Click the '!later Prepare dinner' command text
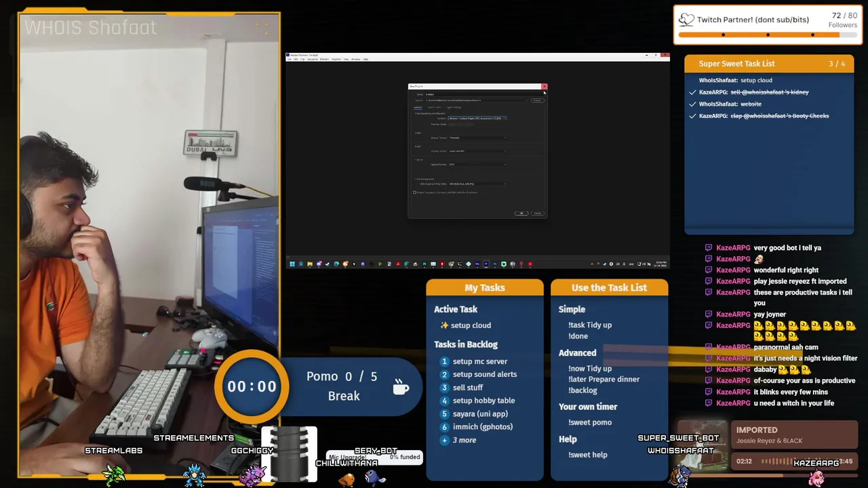The height and width of the screenshot is (488, 868). 604,380
